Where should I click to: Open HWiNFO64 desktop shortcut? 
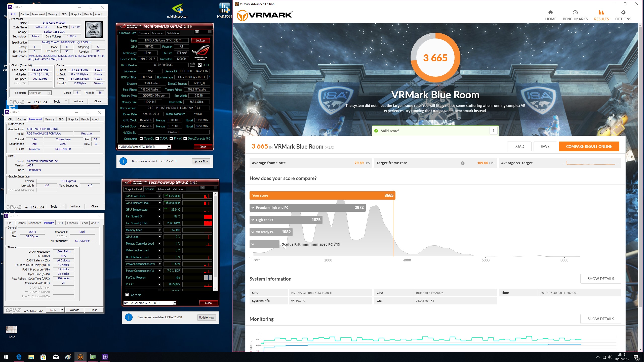[x=224, y=11]
